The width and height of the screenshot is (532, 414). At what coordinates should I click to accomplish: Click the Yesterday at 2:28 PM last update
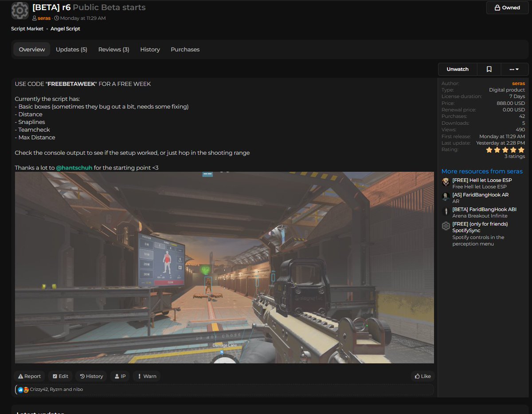point(501,143)
